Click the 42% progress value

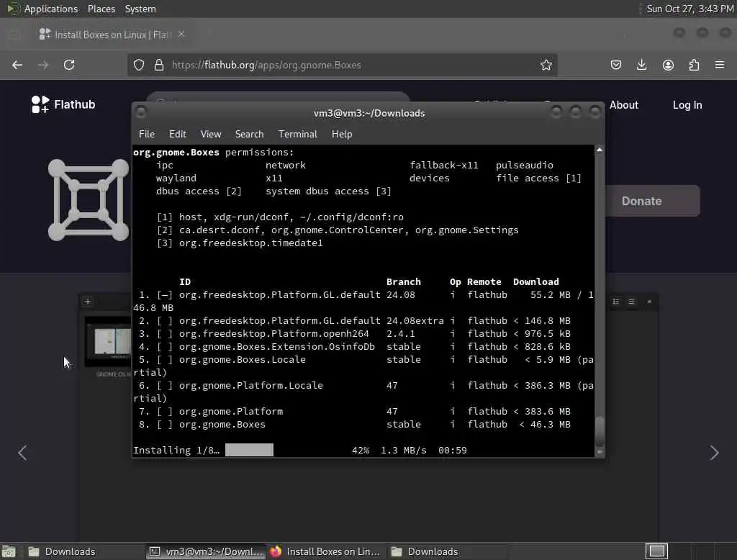(361, 451)
